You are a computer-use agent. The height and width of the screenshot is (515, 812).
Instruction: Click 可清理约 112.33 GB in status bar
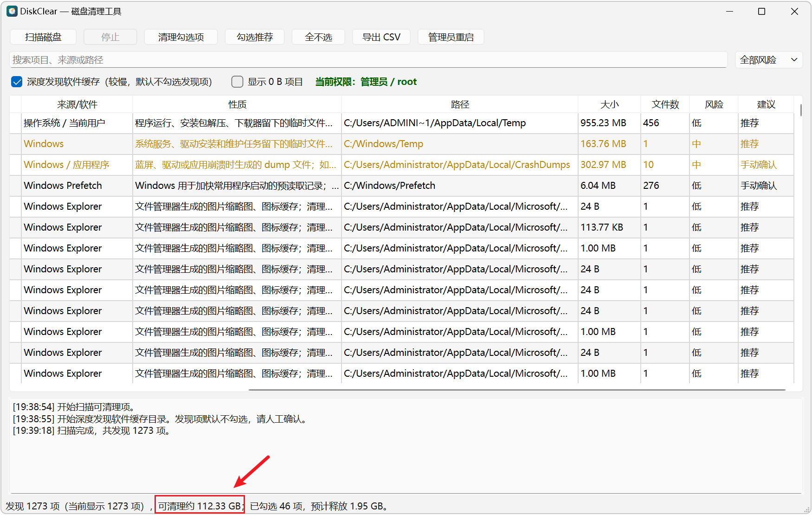200,506
